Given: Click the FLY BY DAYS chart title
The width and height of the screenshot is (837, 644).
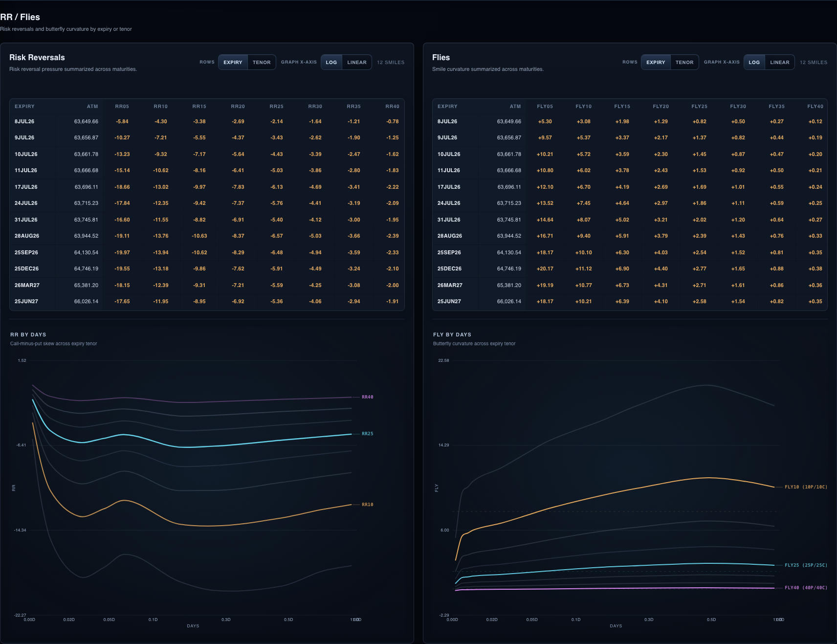Looking at the screenshot, I should 452,334.
